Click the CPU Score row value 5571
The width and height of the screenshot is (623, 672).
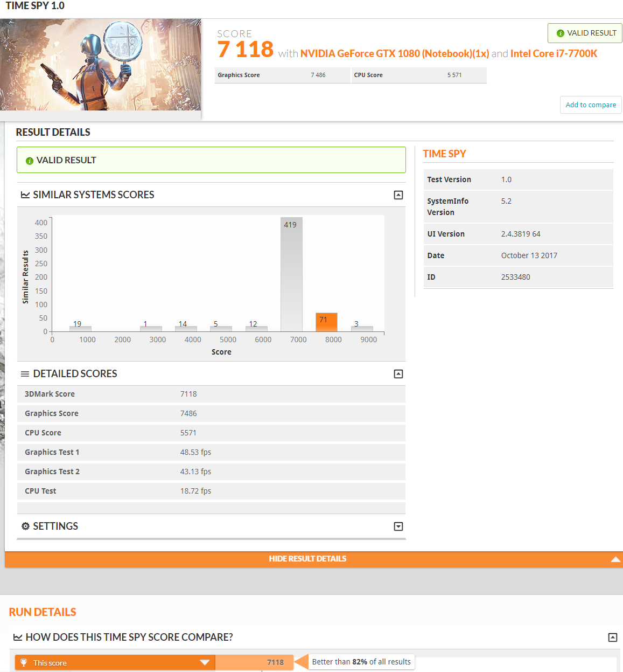[x=188, y=433]
